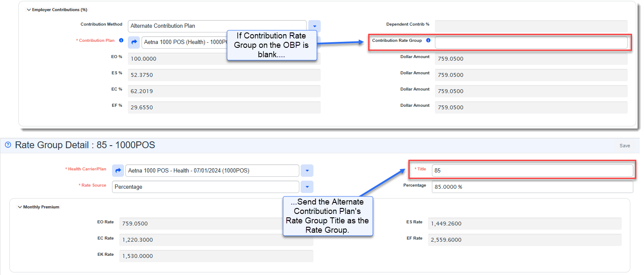Click the go-to arrow beside Health Carrier/Plan
Image resolution: width=644 pixels, height=275 pixels.
pyautogui.click(x=118, y=171)
